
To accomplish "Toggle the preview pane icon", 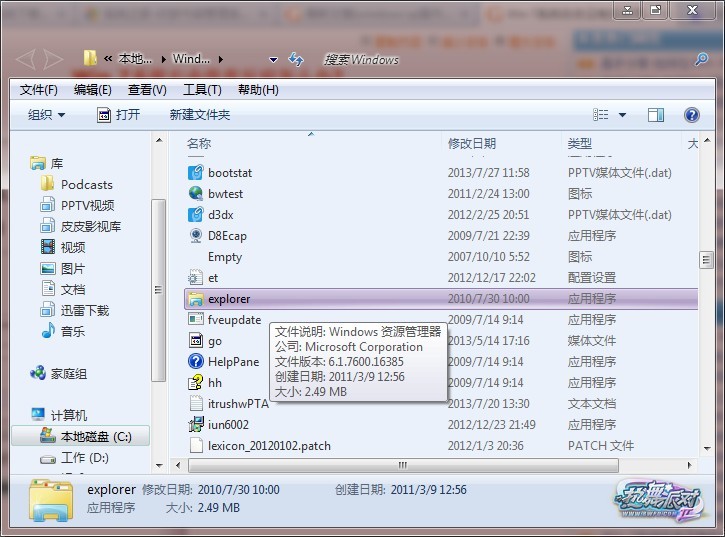I will [x=656, y=115].
